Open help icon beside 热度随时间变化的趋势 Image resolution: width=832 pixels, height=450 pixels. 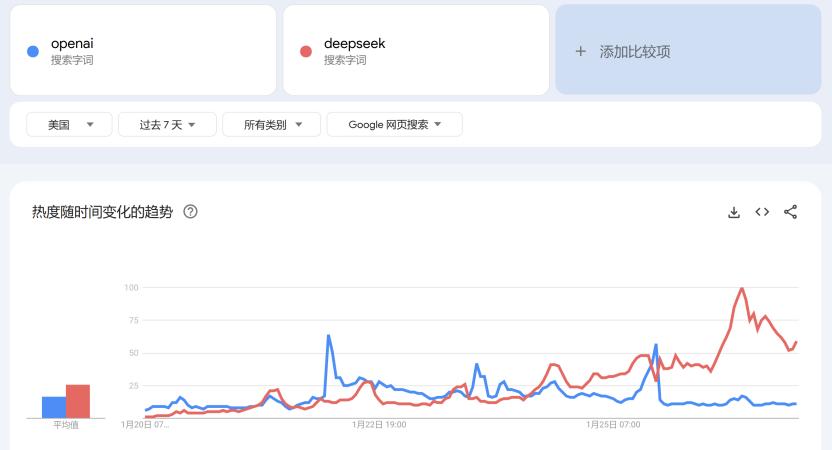point(191,212)
